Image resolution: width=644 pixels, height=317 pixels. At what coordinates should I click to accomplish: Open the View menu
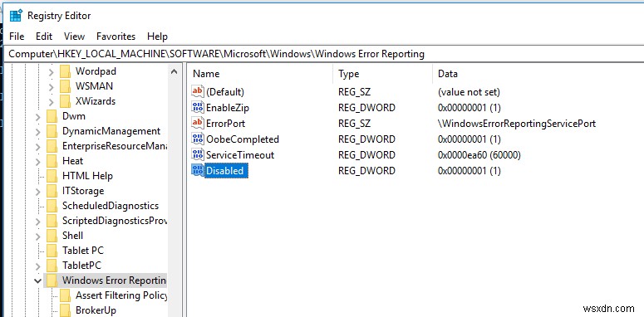pos(74,37)
